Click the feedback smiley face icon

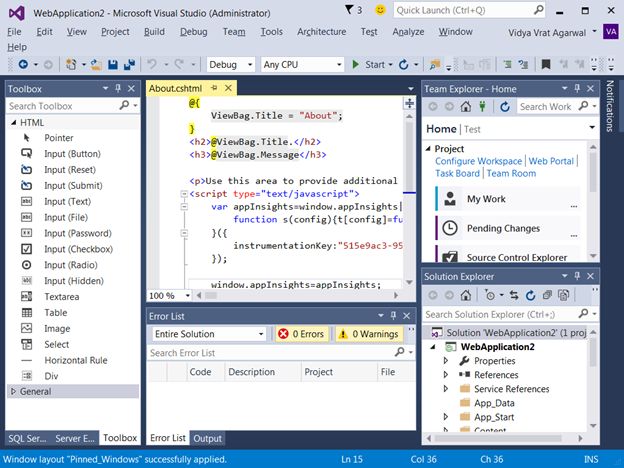click(x=379, y=10)
